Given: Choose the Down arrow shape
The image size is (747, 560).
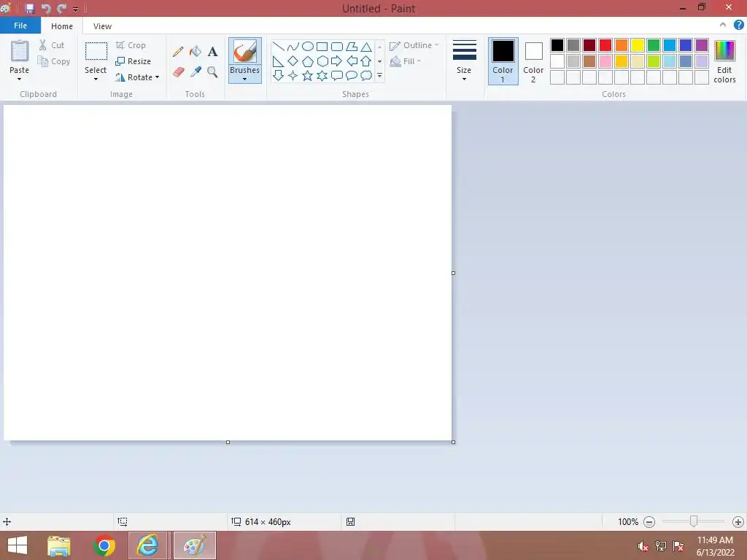Looking at the screenshot, I should [x=278, y=75].
